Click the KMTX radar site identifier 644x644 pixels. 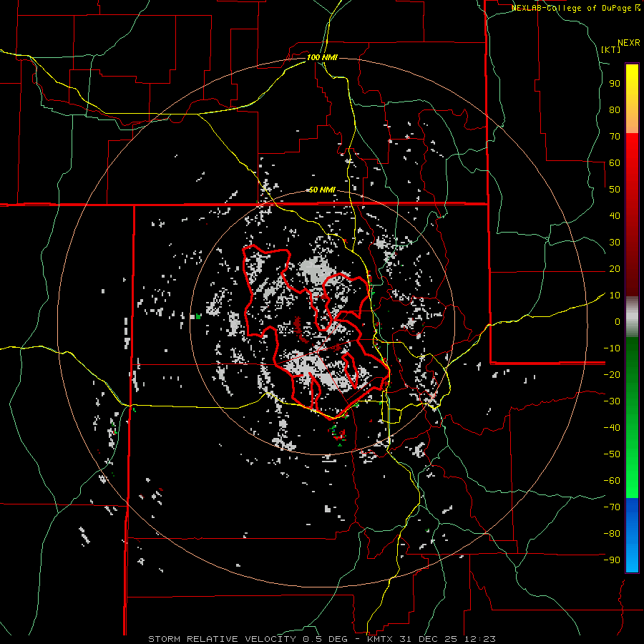click(381, 638)
